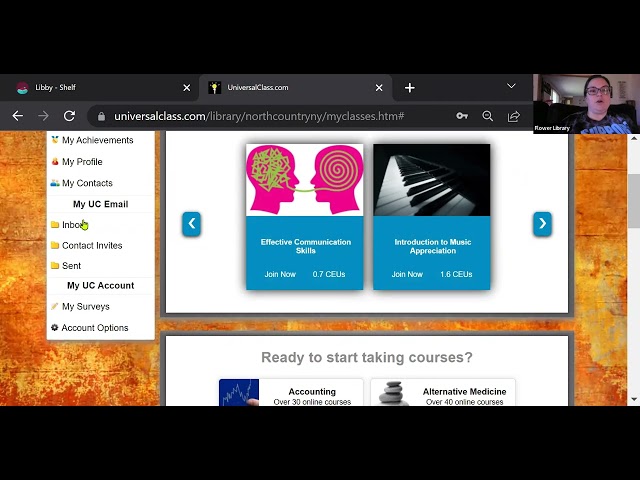
Task: Click the 1.6 CEUs text
Action: pos(456,274)
